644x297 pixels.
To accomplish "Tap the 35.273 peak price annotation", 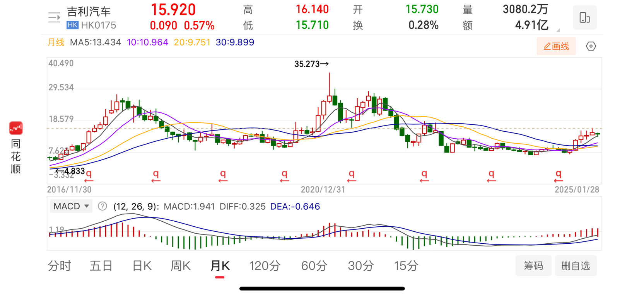I will point(311,64).
